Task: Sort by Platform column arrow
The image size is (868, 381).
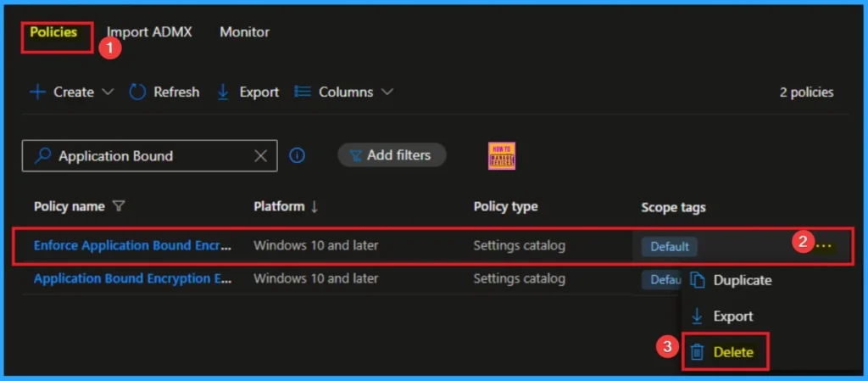Action: tap(314, 206)
